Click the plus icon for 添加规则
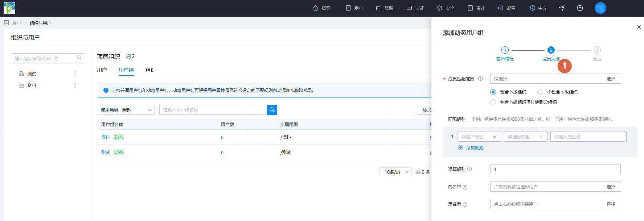The width and height of the screenshot is (644, 221). (x=460, y=147)
